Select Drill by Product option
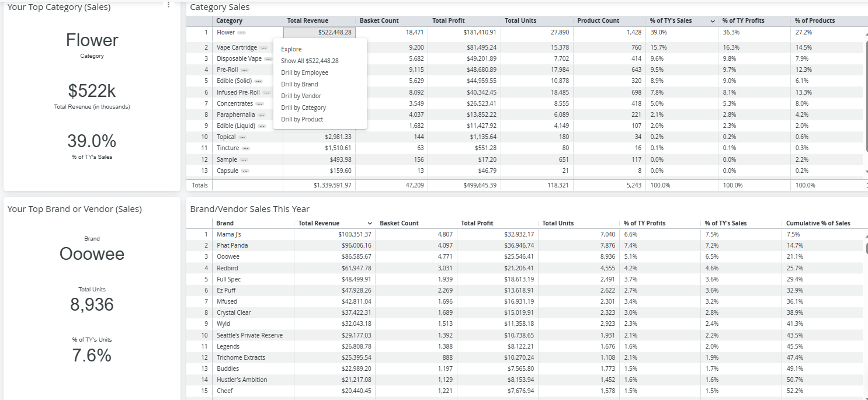Image resolution: width=868 pixels, height=400 pixels. pos(302,119)
